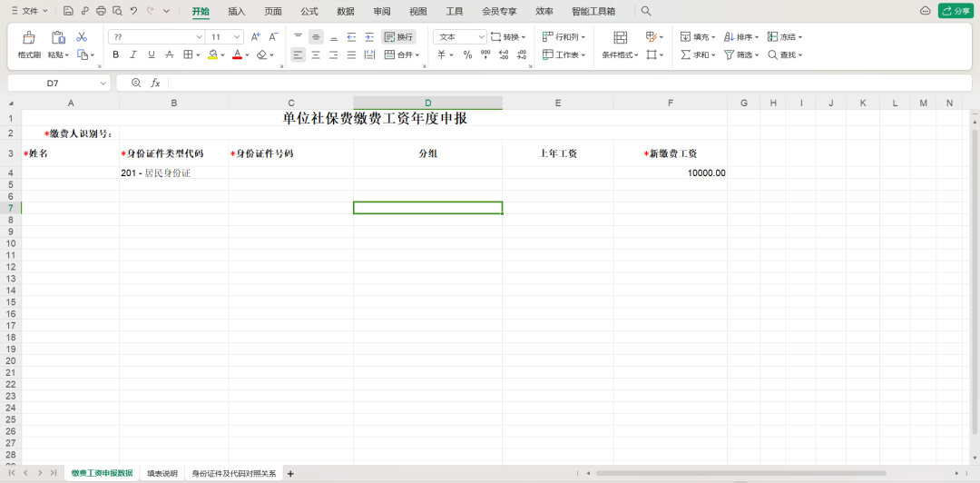Apply strikethrough formatting
Screen dimensions: 980x483
pos(169,54)
